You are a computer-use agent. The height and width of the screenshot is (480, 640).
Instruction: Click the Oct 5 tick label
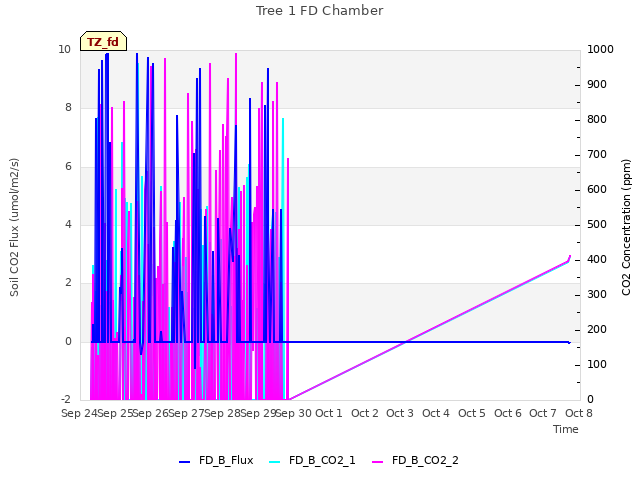(472, 413)
